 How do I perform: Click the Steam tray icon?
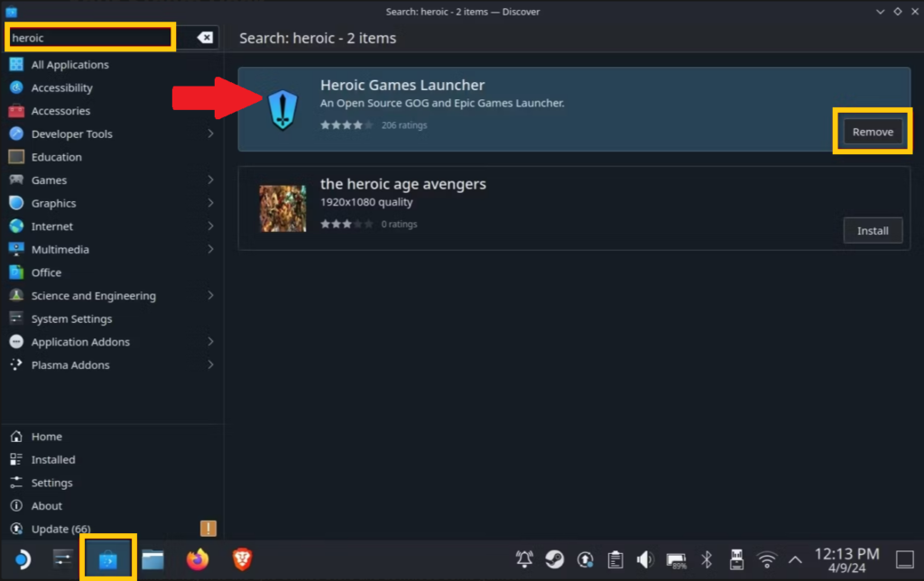click(x=555, y=559)
